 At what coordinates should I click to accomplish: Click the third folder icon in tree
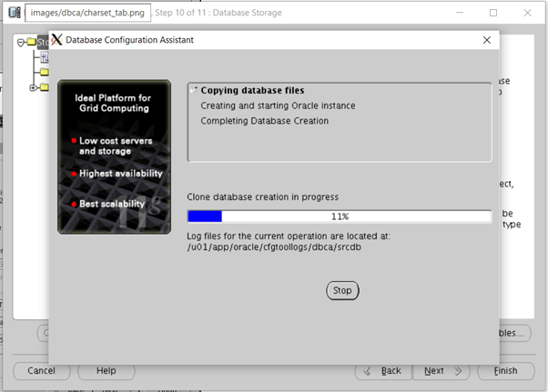tap(43, 87)
